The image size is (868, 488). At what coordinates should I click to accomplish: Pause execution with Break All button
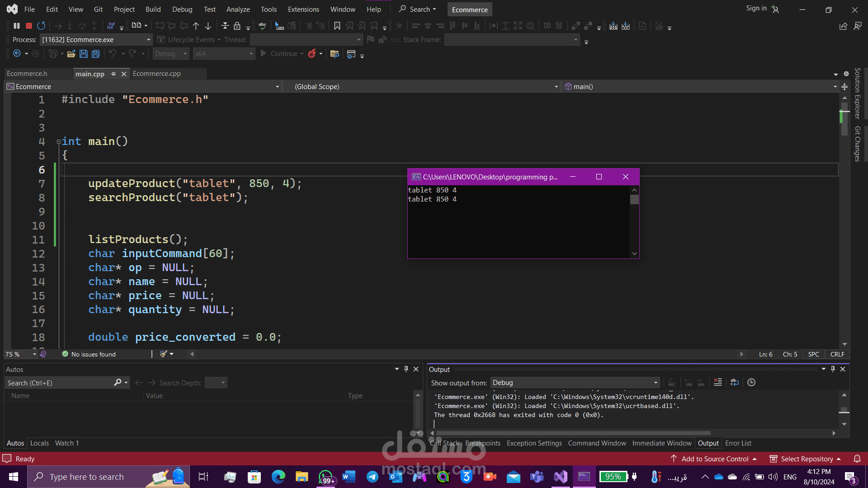(17, 26)
